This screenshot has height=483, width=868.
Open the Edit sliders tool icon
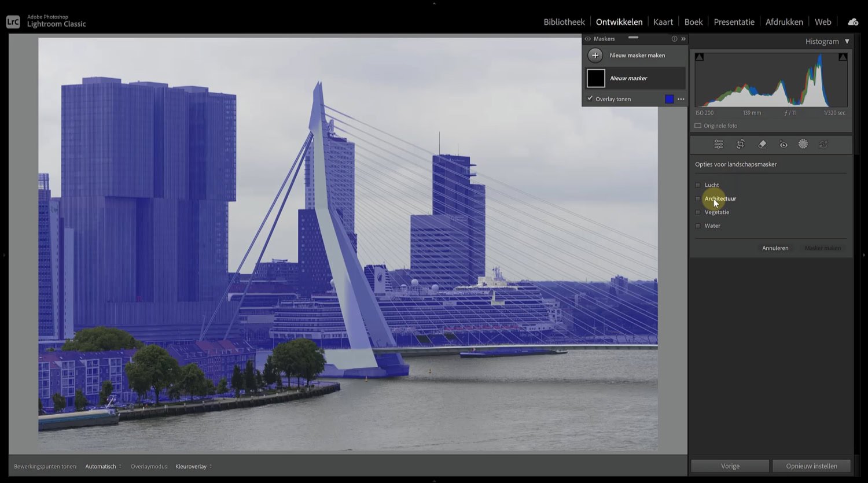tap(719, 145)
